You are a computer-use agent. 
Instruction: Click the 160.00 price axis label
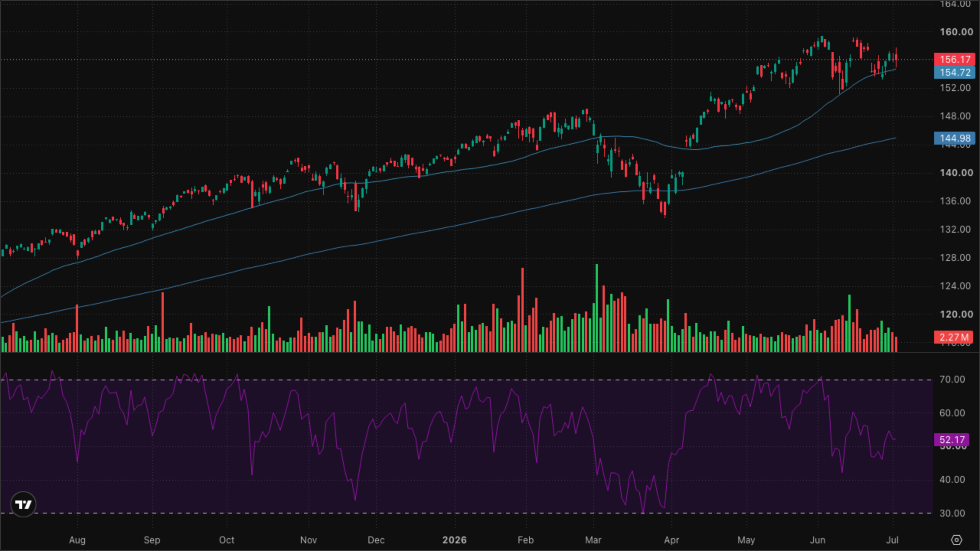point(956,32)
